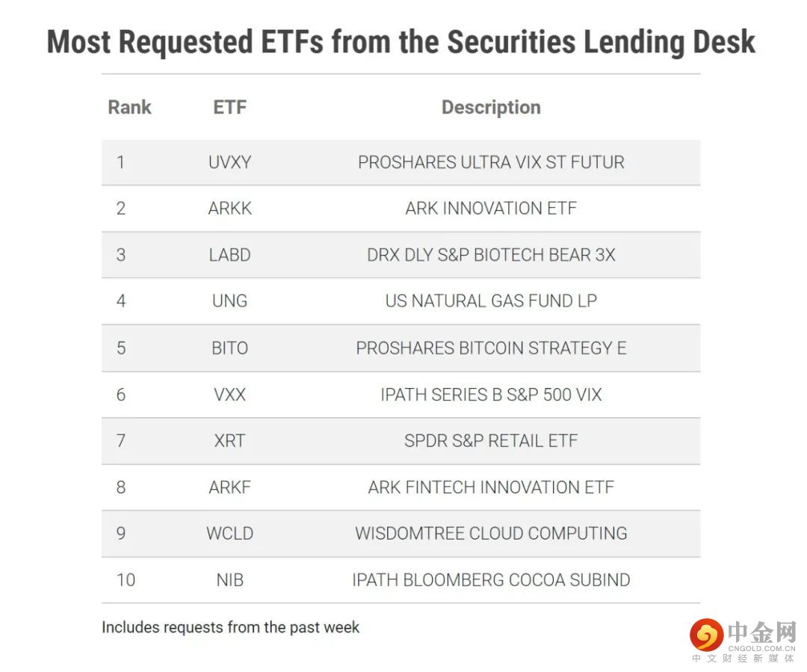
Task: Click the WCLD ticker symbol
Action: click(x=229, y=534)
